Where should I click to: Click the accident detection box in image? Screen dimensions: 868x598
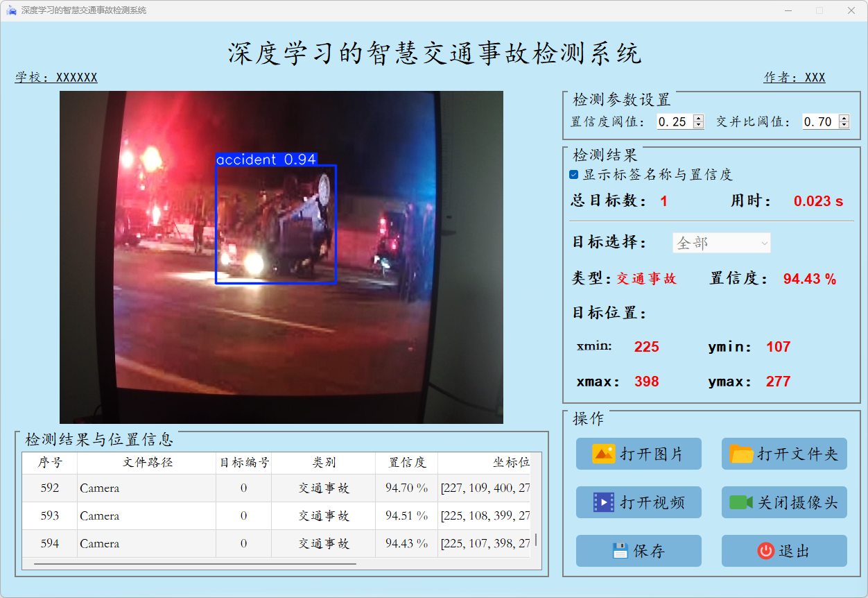tap(276, 224)
